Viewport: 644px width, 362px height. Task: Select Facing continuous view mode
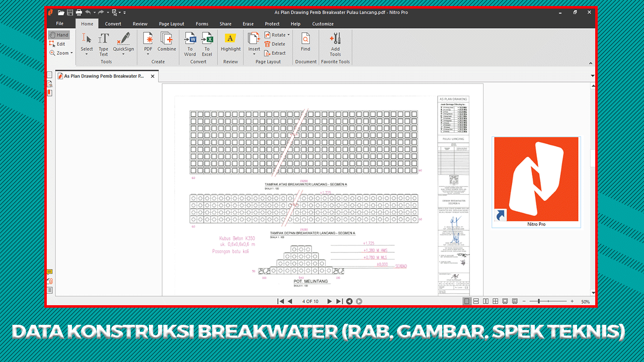pos(495,301)
